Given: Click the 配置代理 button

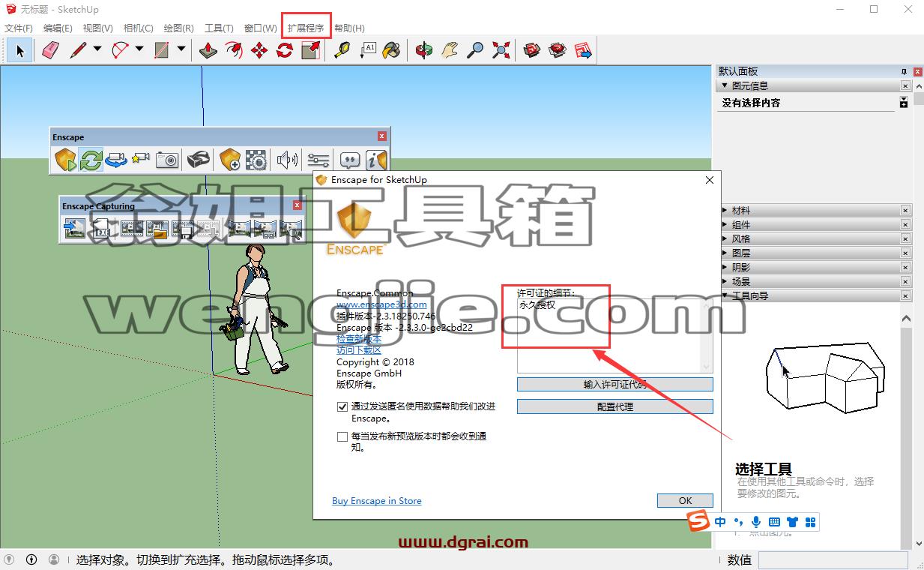Looking at the screenshot, I should (615, 406).
